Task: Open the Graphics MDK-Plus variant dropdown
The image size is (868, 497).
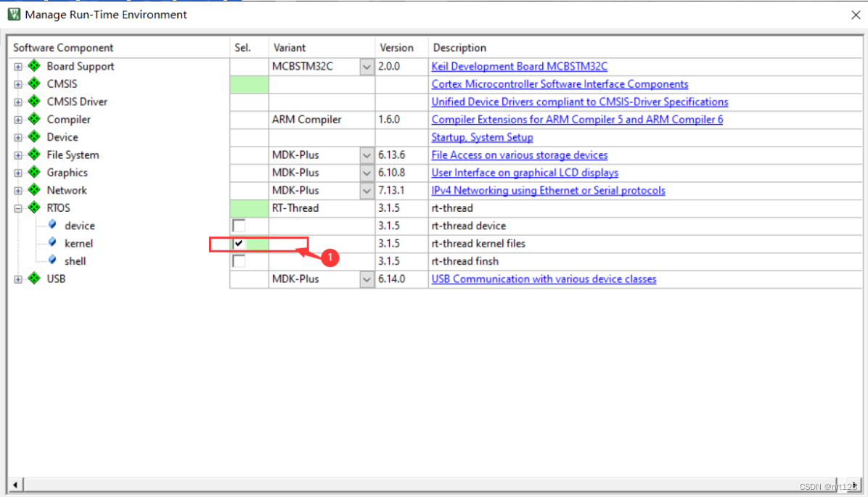Action: [x=367, y=173]
